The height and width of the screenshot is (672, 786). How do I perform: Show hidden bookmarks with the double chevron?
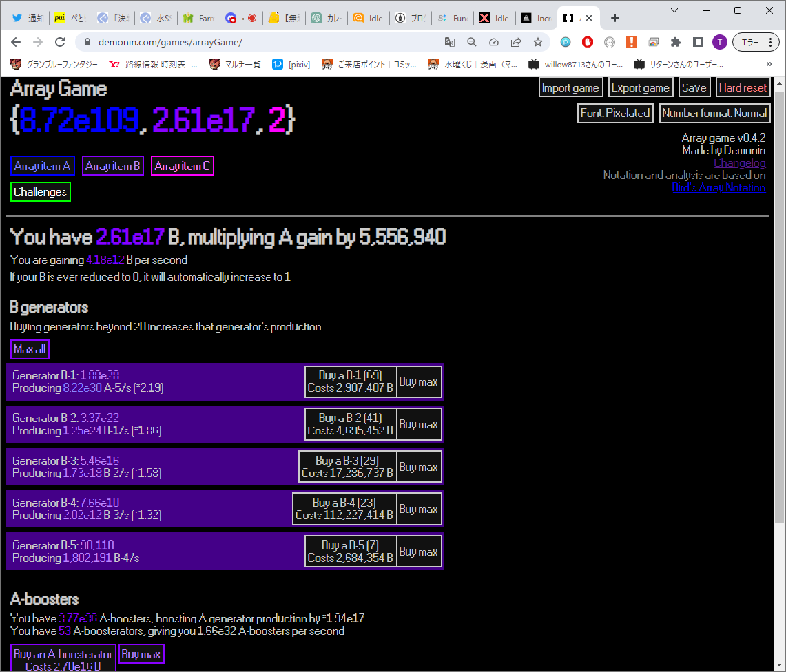click(769, 64)
